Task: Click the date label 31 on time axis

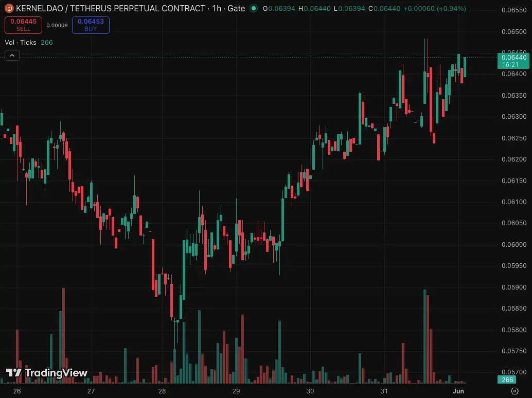Action: tap(384, 391)
